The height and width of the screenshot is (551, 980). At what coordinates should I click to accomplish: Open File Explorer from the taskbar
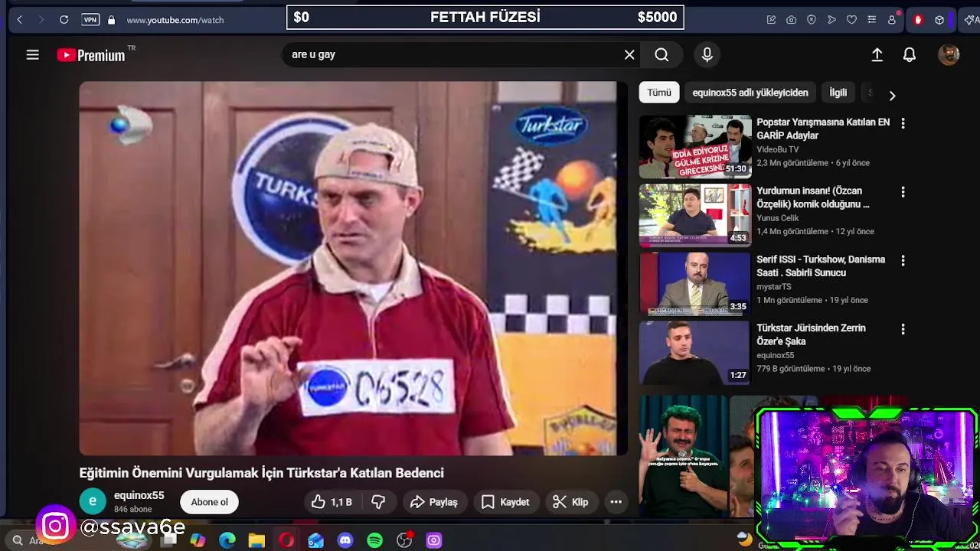click(256, 540)
